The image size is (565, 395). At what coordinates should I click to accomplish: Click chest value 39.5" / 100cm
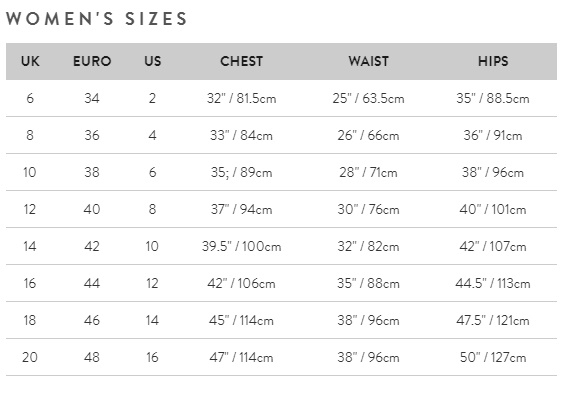241,246
